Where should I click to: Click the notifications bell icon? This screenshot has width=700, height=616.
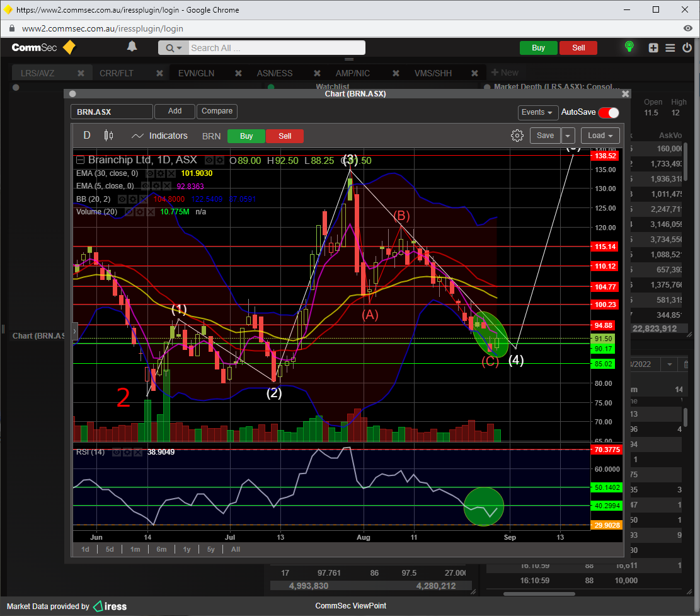[x=132, y=47]
